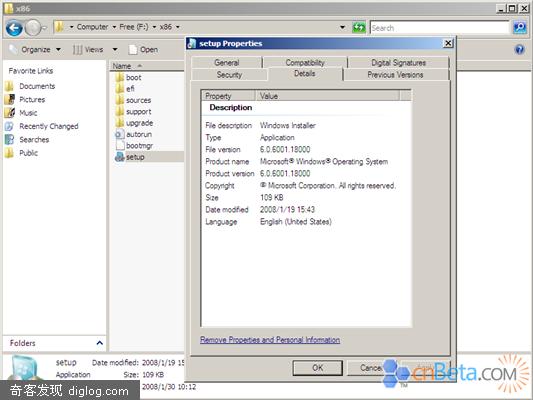Click the OK button
The image size is (533, 400).
318,368
